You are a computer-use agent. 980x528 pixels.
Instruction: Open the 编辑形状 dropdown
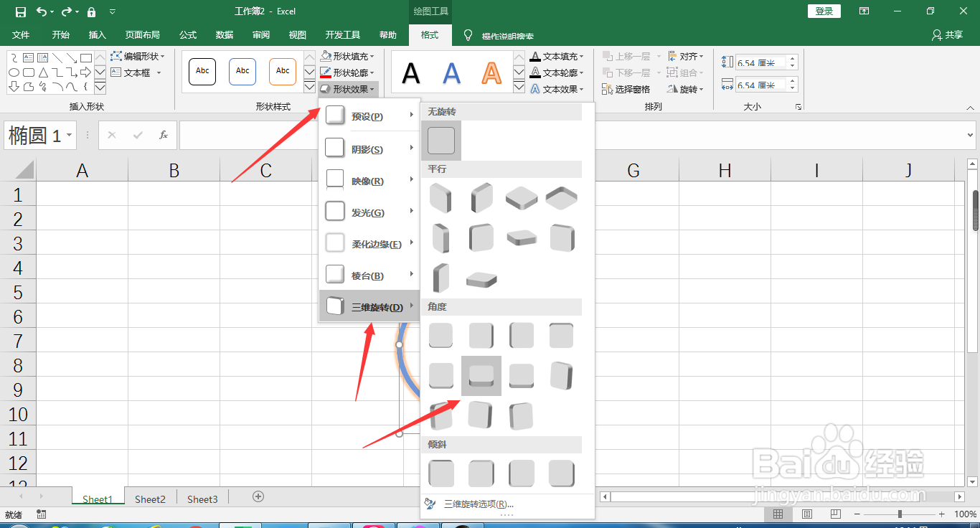138,56
